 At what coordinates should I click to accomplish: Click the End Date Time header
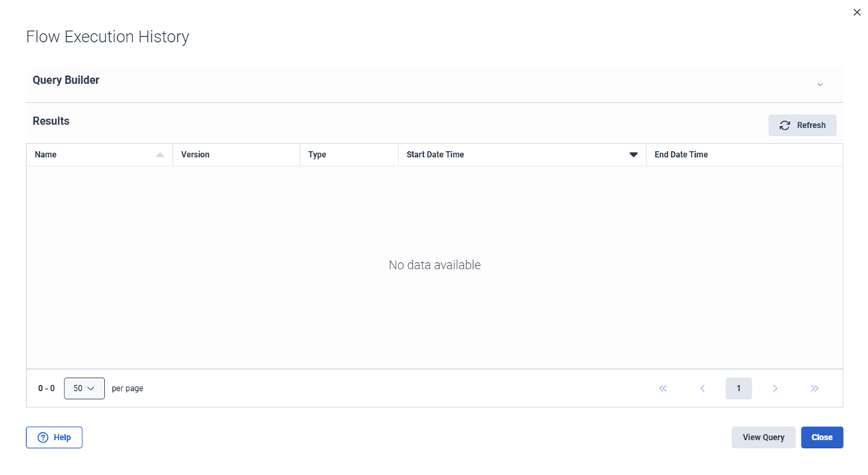[681, 155]
